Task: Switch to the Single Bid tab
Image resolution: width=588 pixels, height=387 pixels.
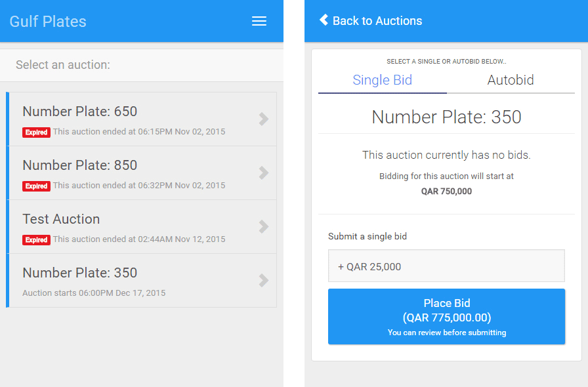Action: pyautogui.click(x=383, y=80)
